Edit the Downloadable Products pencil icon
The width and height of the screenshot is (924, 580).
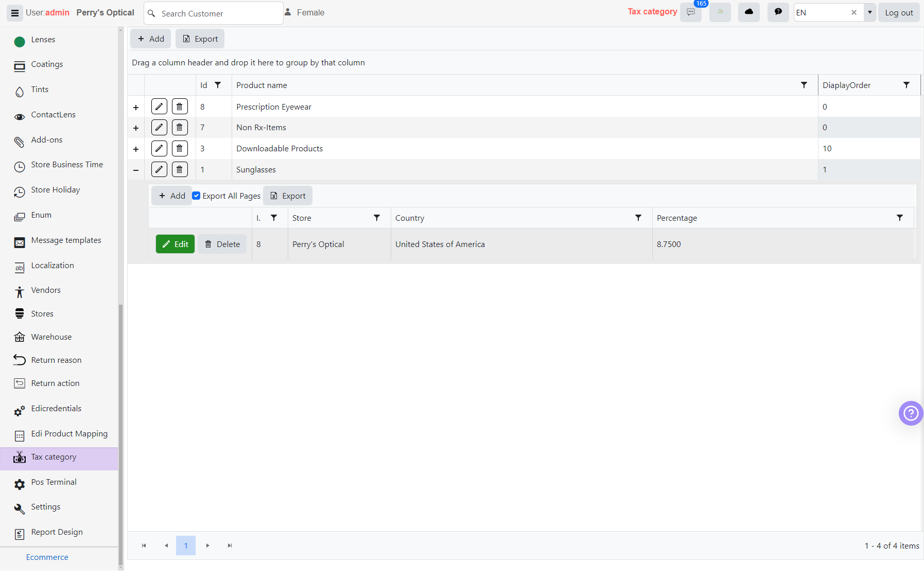[x=159, y=148]
